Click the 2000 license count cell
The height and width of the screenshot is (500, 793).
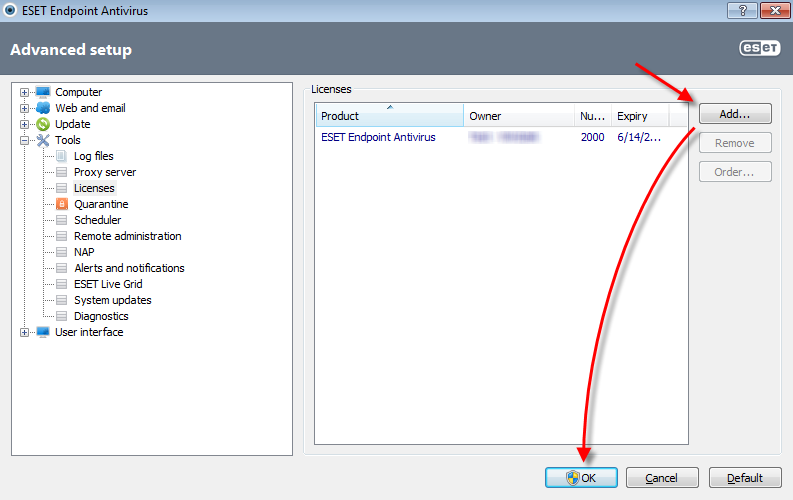pos(592,138)
